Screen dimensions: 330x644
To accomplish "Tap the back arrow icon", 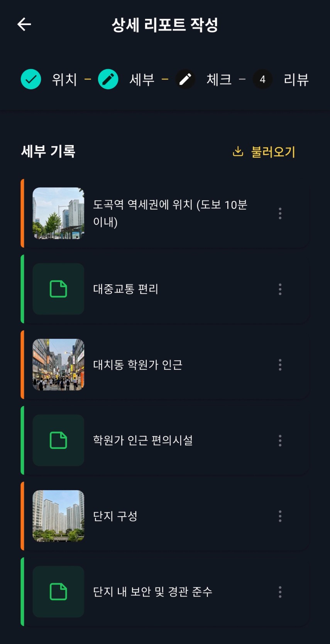I will (x=24, y=24).
